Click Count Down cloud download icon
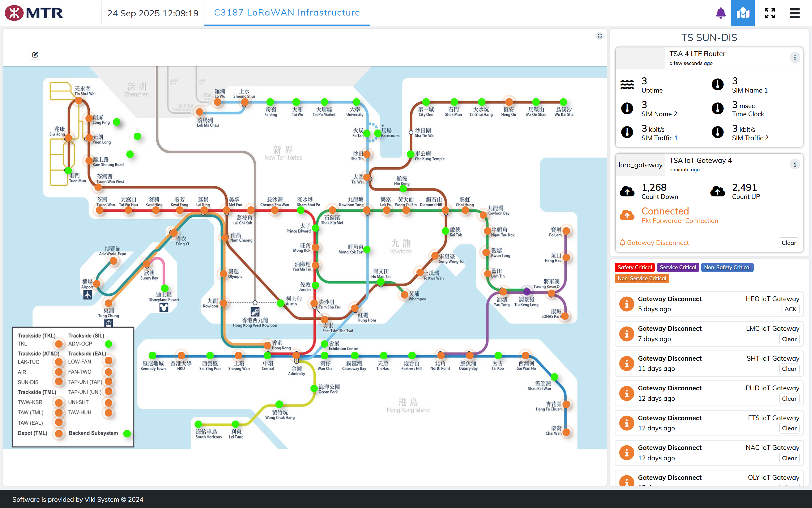Viewport: 812px width, 508px height. [x=627, y=191]
